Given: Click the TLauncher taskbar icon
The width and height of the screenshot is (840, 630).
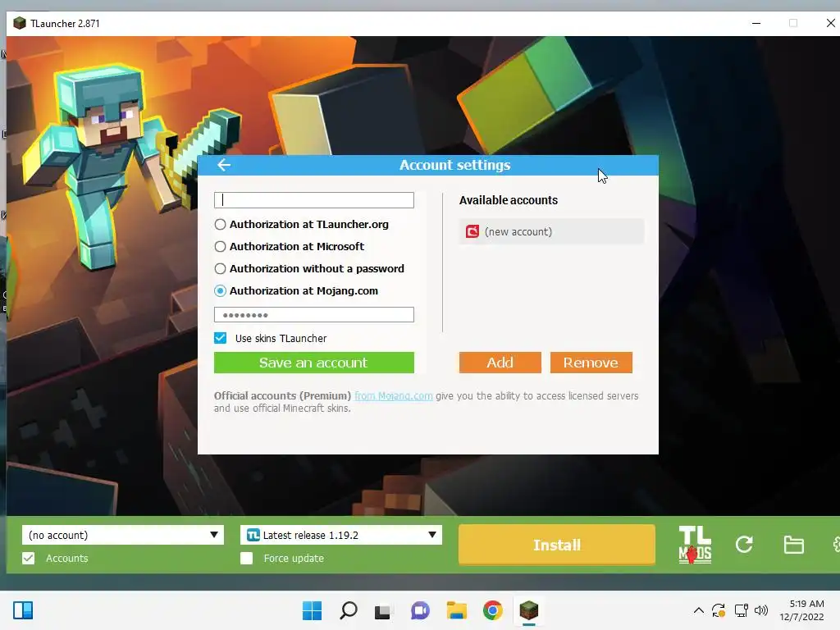Looking at the screenshot, I should [x=529, y=610].
